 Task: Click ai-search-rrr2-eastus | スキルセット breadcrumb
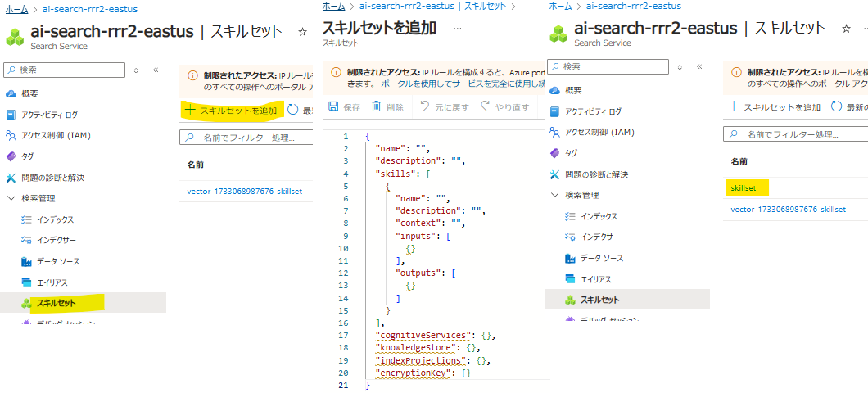pos(432,6)
